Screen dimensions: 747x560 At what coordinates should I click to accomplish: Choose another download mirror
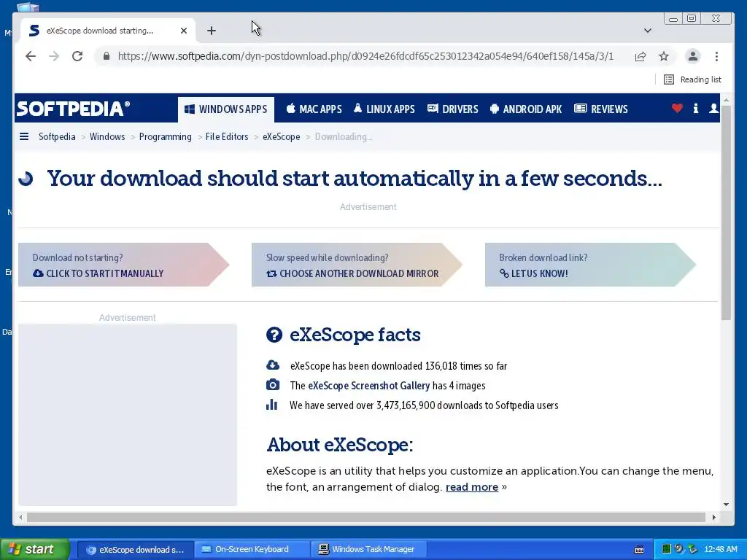click(357, 265)
